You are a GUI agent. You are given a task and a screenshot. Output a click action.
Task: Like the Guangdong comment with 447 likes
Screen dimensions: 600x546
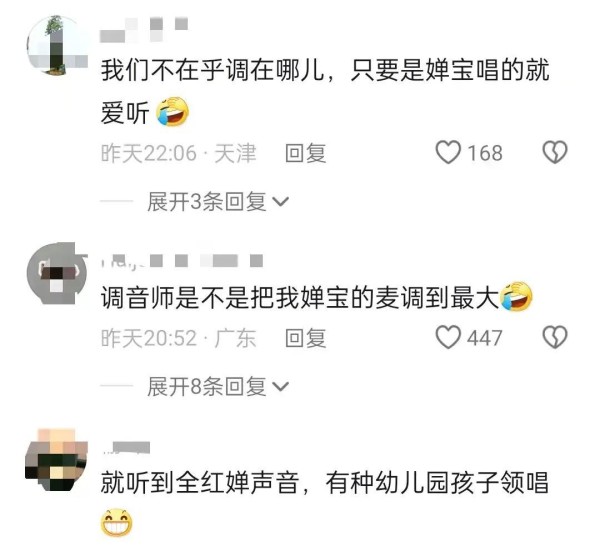click(x=448, y=337)
